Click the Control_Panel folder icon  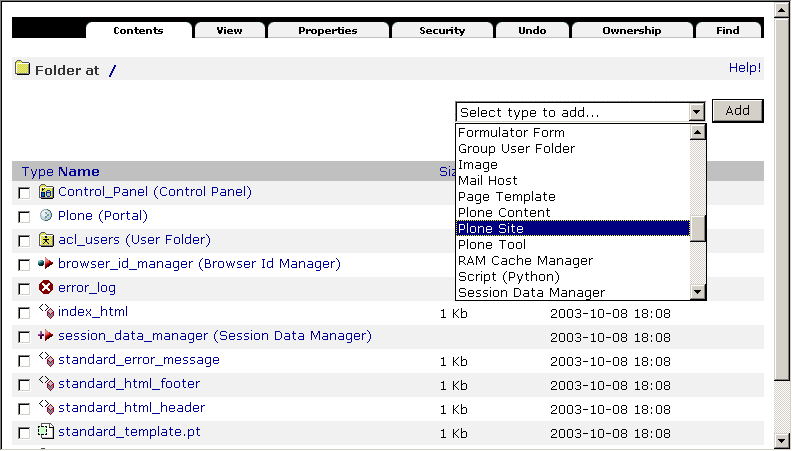(46, 192)
